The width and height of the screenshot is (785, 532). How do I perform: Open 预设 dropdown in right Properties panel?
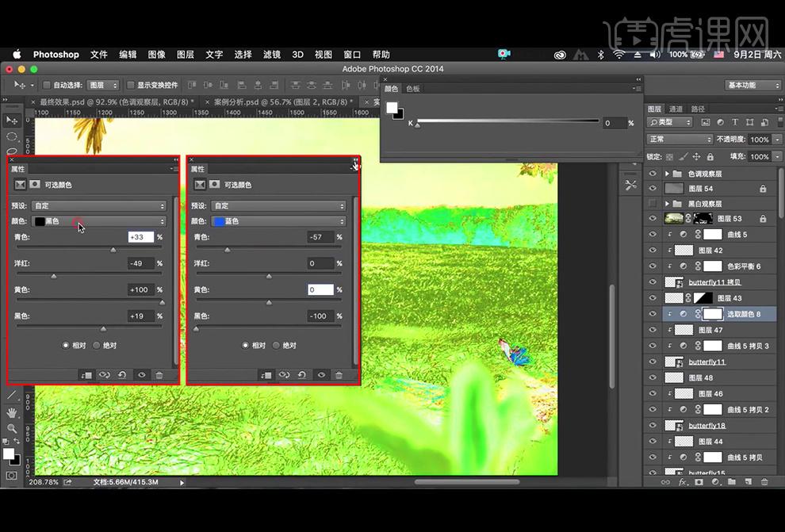[x=278, y=205]
